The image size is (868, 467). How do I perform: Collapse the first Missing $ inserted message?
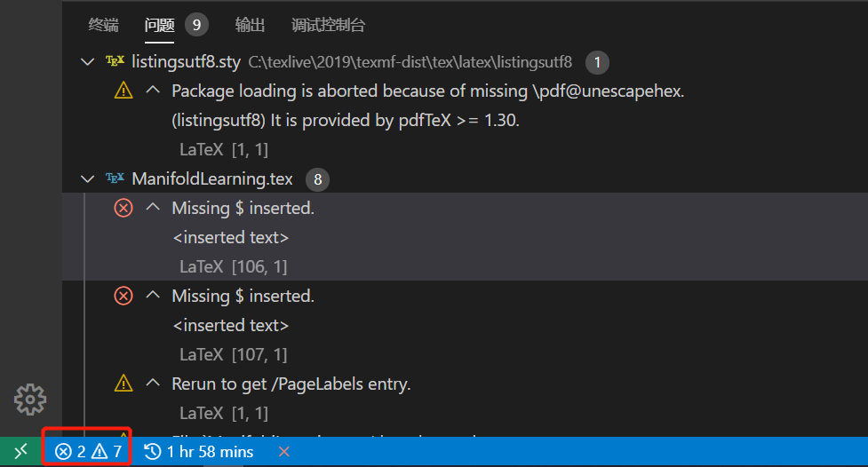click(x=153, y=208)
